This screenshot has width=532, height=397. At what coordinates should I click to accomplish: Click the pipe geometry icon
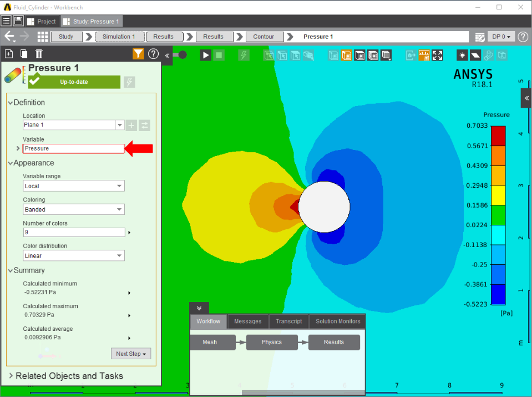click(488, 55)
